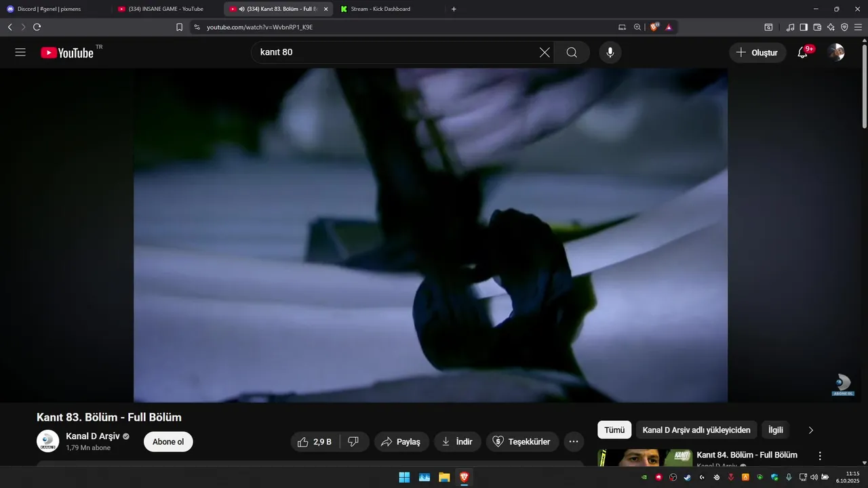
Task: Open the volume speaker tray icon
Action: click(814, 477)
